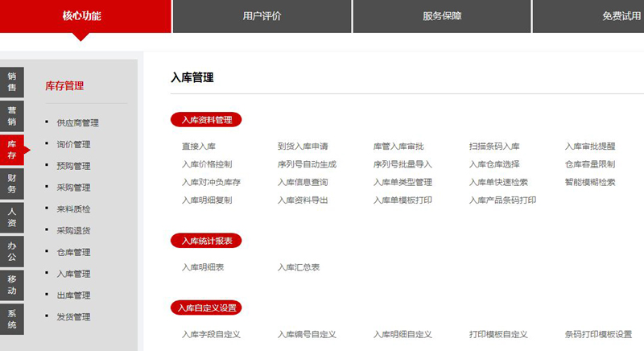Screen dimensions: 644x351
Task: Open the 用户评价 tab
Action: coord(262,16)
